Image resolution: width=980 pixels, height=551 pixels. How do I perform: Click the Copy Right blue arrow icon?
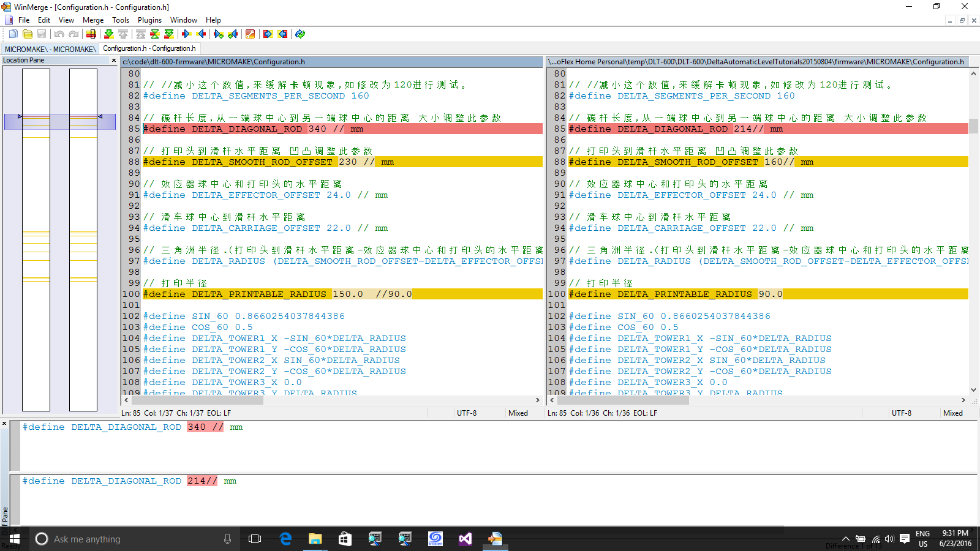[x=187, y=34]
